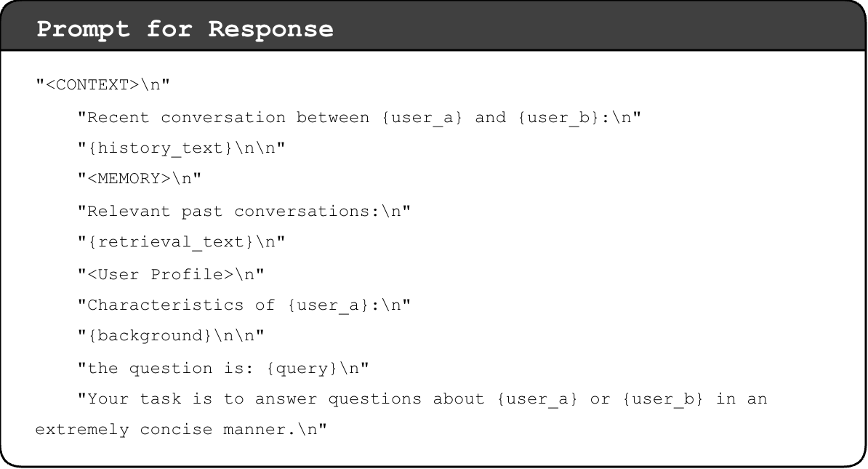Image resolution: width=868 pixels, height=469 pixels.
Task: Click the {retrieval_text} placeholder
Action: click(171, 242)
